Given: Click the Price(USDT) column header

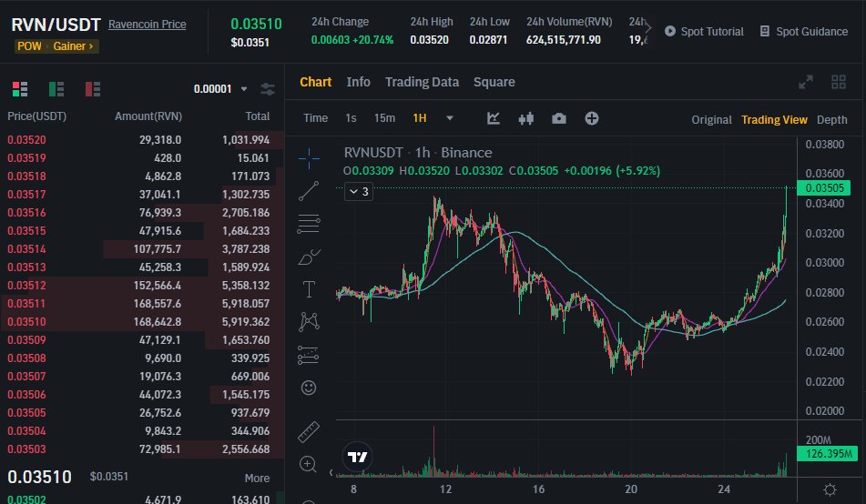Looking at the screenshot, I should click(36, 116).
